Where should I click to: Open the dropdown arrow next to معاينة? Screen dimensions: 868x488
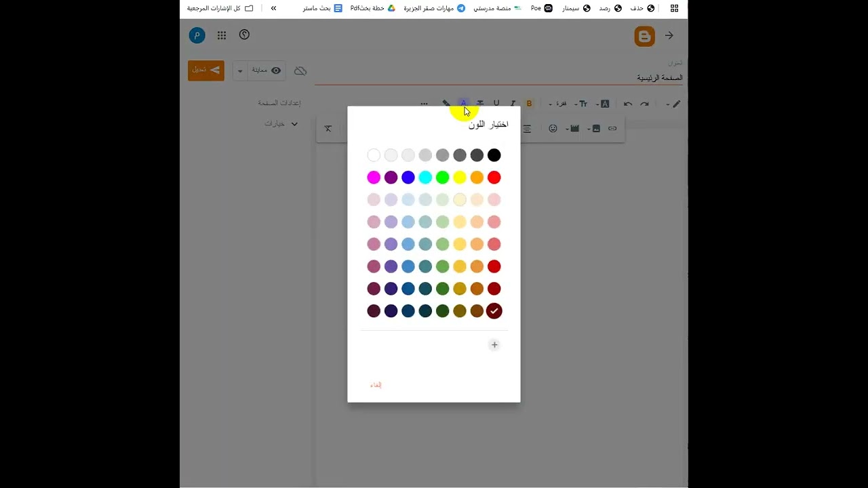tap(240, 70)
